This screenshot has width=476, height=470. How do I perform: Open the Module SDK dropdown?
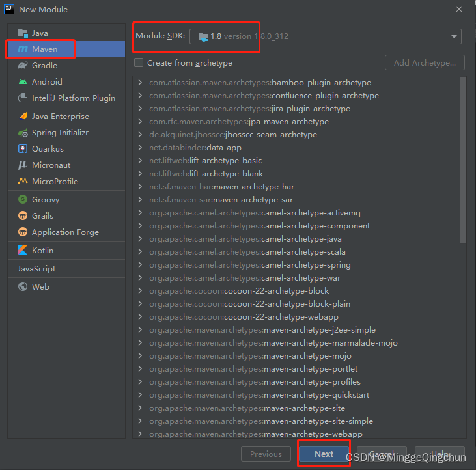pyautogui.click(x=326, y=36)
